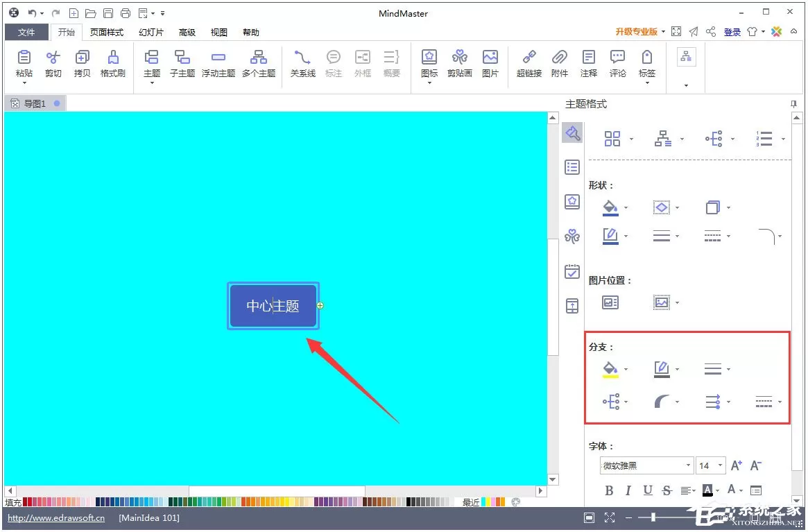Open the font size 14 dropdown
Image resolution: width=808 pixels, height=532 pixels.
tap(721, 465)
